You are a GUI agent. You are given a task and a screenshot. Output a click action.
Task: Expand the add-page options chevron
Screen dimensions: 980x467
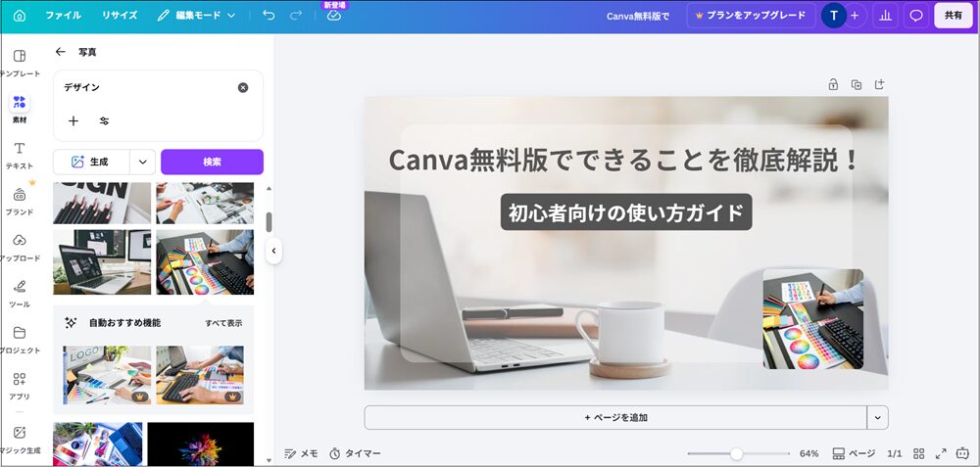click(x=877, y=418)
